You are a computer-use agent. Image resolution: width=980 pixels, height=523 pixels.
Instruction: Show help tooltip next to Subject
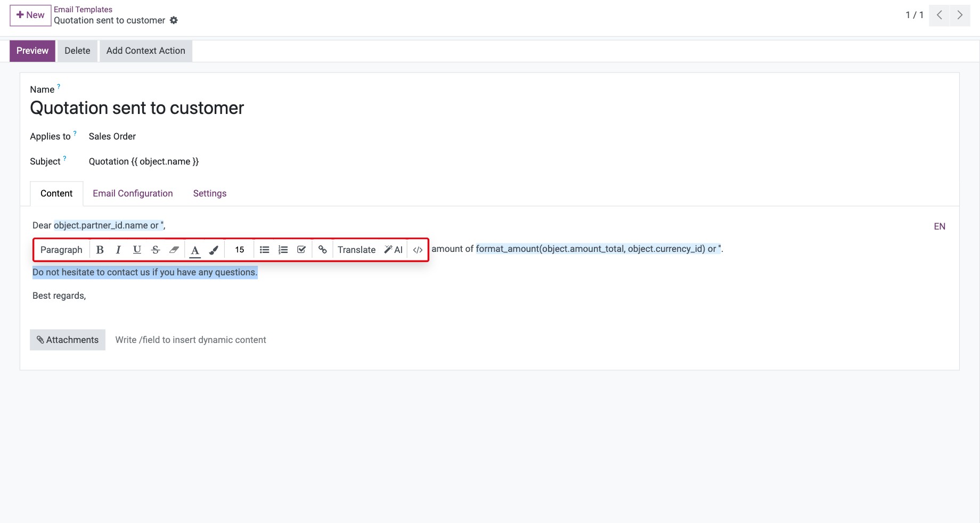pos(65,158)
